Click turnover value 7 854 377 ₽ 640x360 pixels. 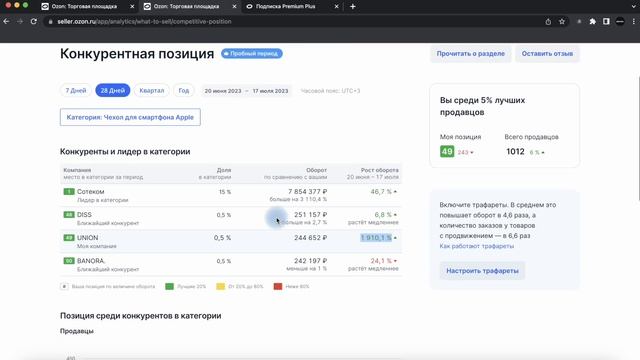pyautogui.click(x=307, y=191)
